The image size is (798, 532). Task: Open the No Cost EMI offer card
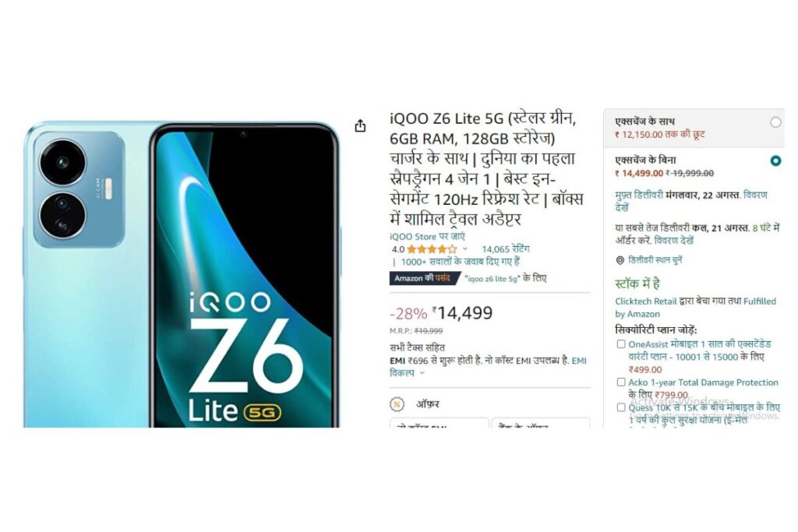pyautogui.click(x=439, y=423)
